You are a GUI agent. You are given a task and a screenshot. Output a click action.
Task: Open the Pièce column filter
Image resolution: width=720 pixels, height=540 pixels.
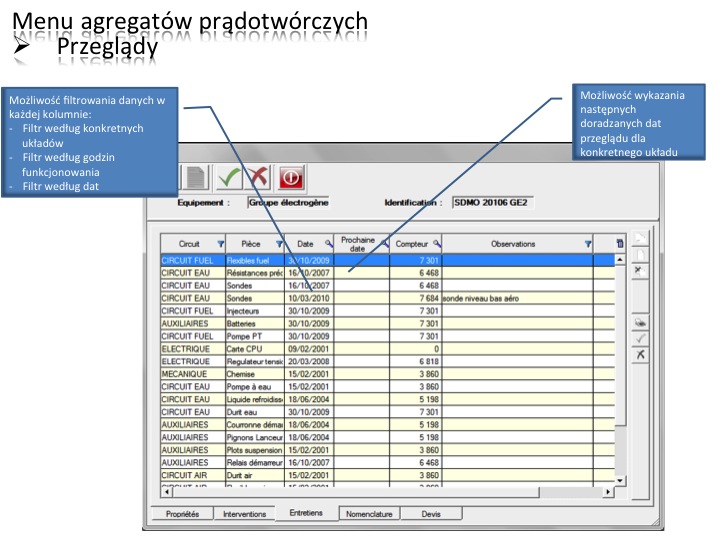[x=279, y=243]
